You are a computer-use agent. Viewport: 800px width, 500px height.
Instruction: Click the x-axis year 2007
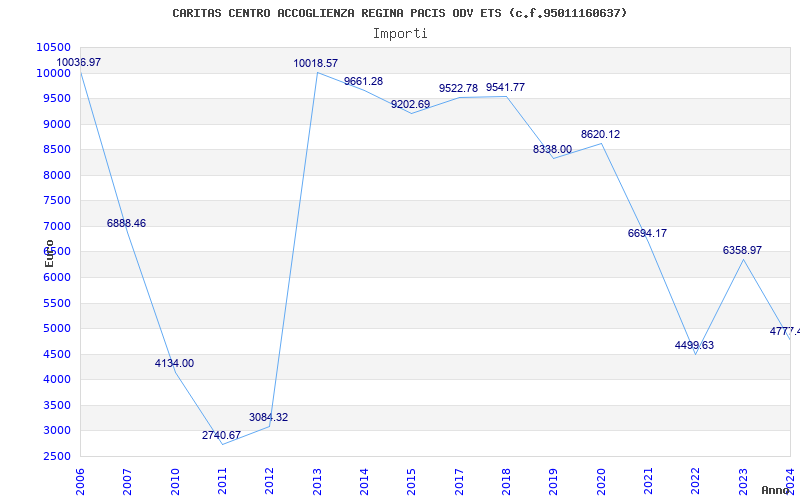pos(128,482)
